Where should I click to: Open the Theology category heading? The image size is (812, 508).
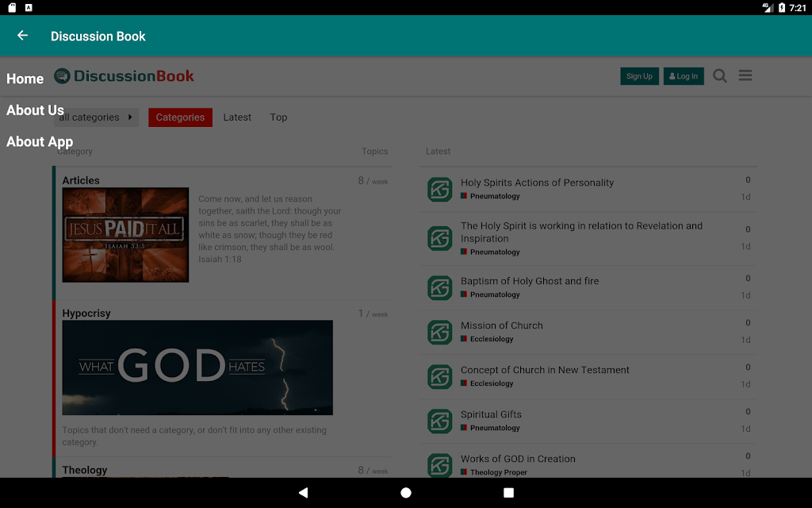84,470
